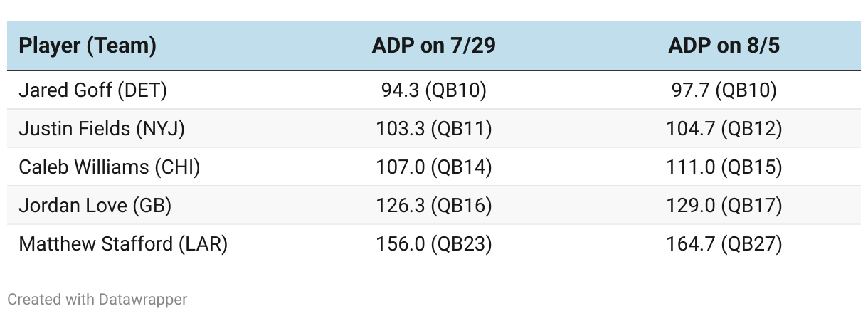Click the ADP on 7/29 column header
Screen dimensions: 868x316
point(433,46)
